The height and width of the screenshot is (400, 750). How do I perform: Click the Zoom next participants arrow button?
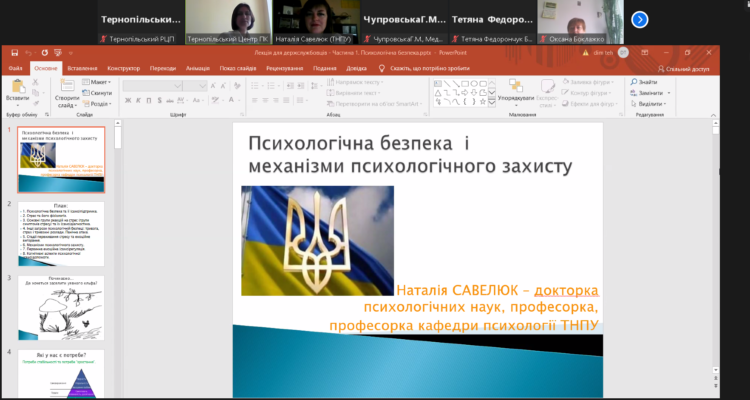click(640, 20)
